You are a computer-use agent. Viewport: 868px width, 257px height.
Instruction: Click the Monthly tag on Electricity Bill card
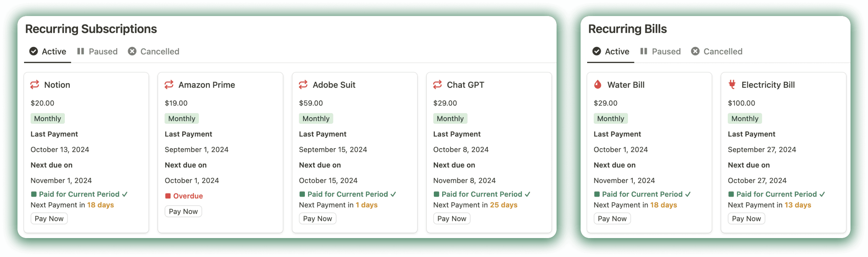(745, 118)
